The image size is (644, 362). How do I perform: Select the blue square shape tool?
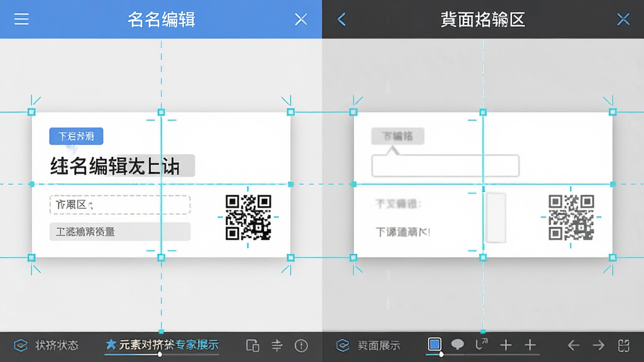tap(434, 344)
